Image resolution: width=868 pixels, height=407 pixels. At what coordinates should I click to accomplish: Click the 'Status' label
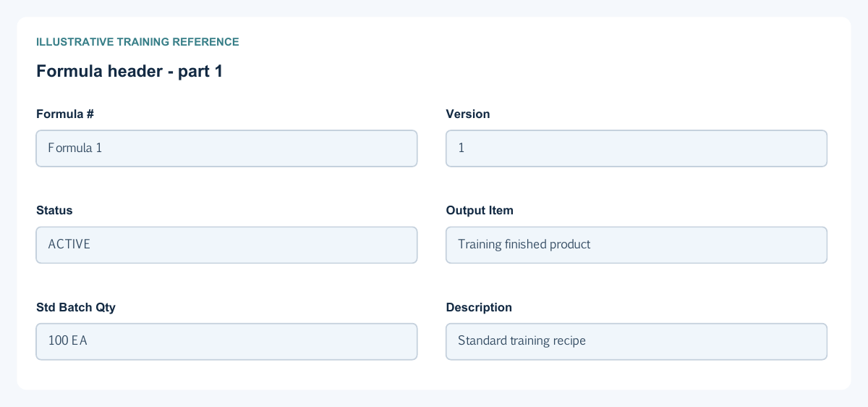[x=54, y=210]
